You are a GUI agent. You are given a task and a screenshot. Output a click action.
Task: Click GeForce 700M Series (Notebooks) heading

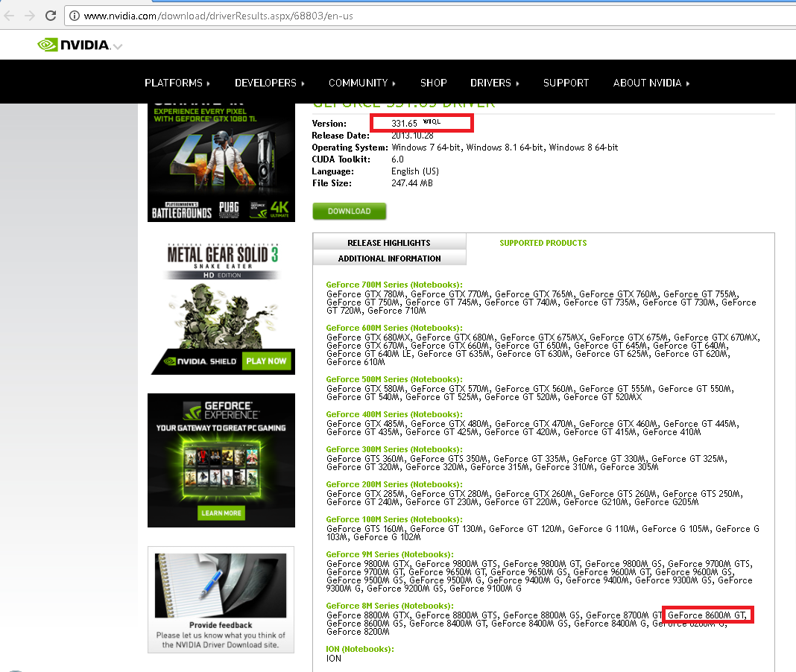click(x=394, y=285)
